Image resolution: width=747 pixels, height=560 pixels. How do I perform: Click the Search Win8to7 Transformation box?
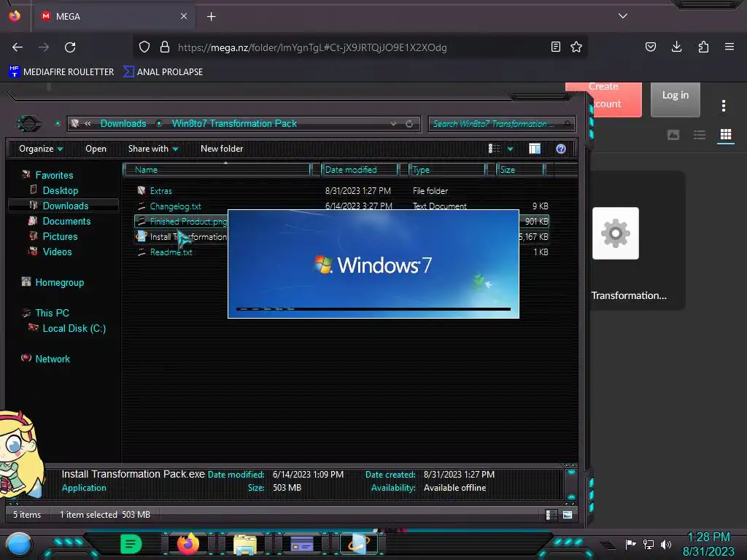click(x=501, y=124)
